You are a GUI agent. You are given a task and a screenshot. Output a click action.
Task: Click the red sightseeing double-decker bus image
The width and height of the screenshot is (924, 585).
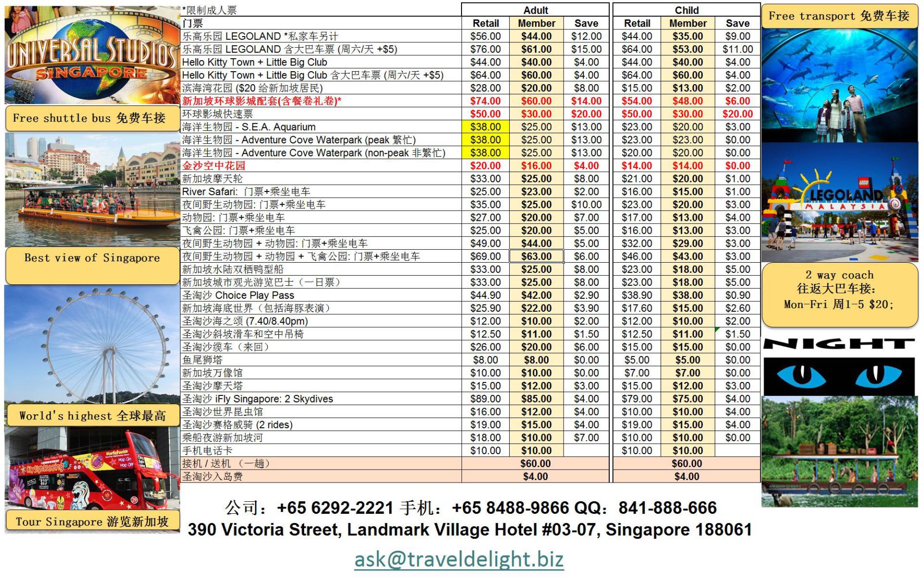[91, 469]
